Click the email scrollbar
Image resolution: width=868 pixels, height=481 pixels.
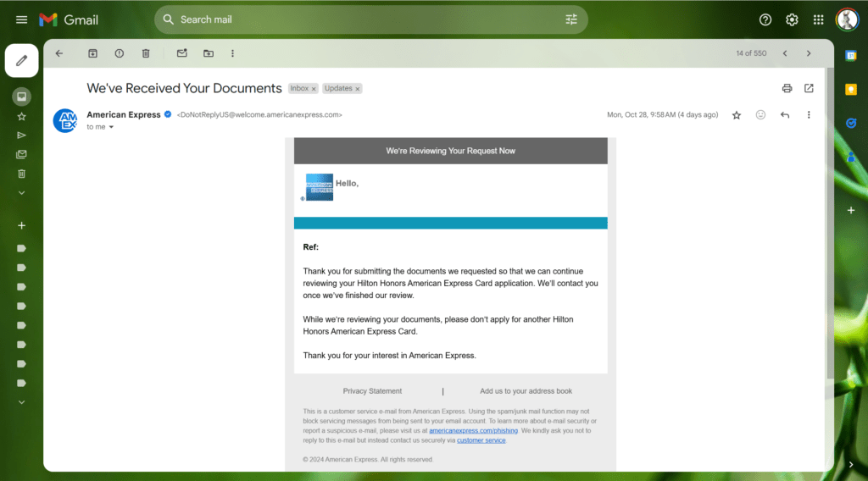coord(830,224)
